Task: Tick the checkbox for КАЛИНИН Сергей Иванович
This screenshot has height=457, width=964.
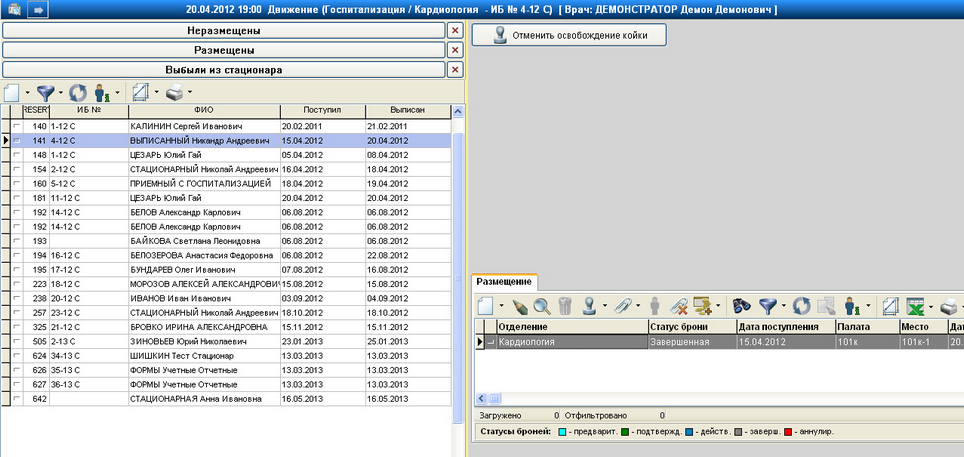Action: pos(17,126)
